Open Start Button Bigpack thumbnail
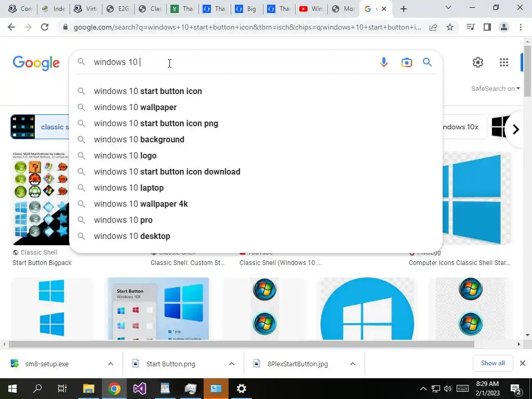This screenshot has height=399, width=532. pos(41,198)
